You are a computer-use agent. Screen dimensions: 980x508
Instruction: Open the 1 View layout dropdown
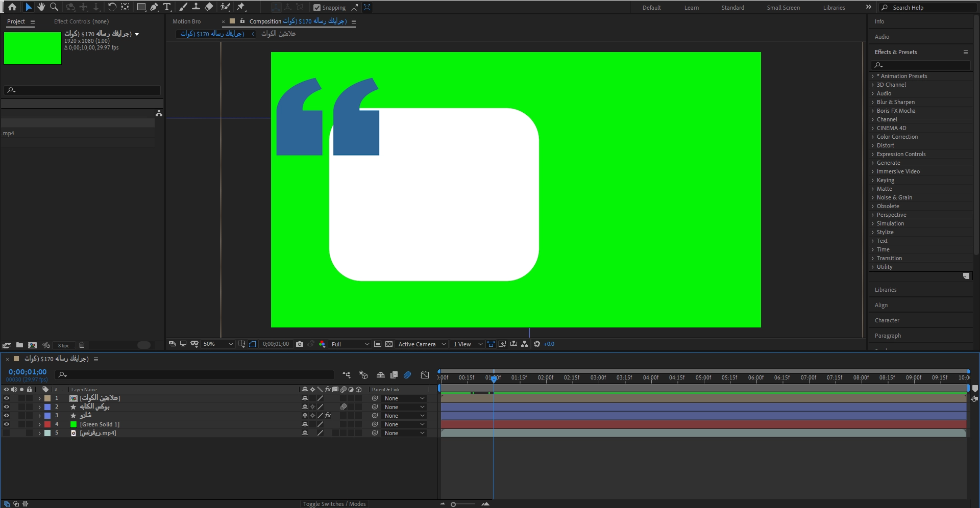point(468,344)
